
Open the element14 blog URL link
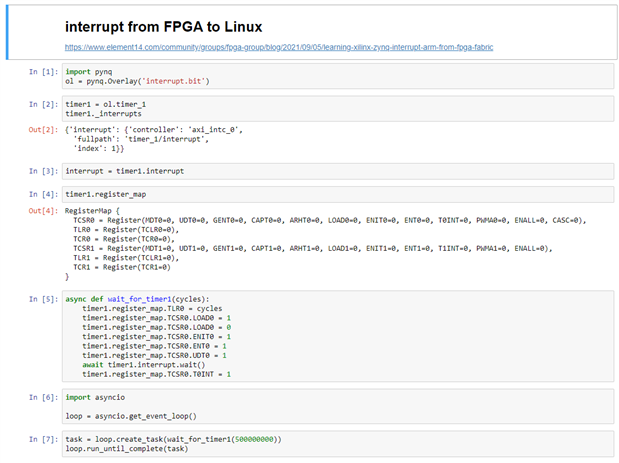[x=278, y=47]
